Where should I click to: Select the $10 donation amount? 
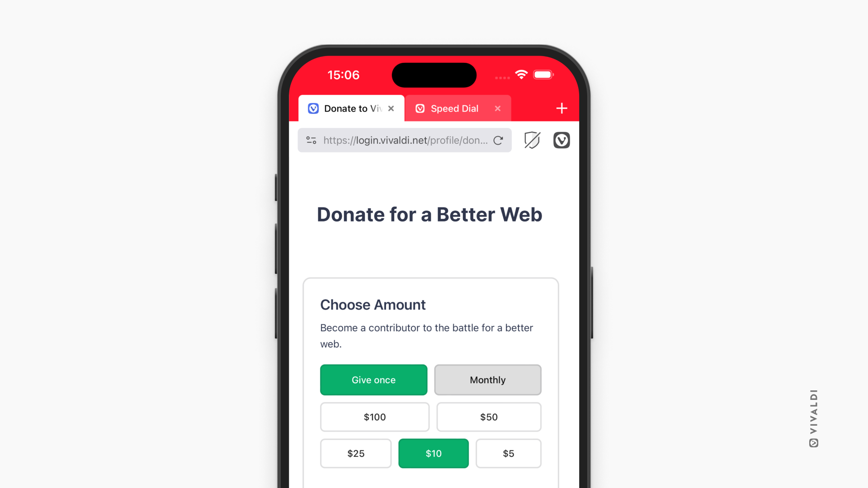point(434,453)
